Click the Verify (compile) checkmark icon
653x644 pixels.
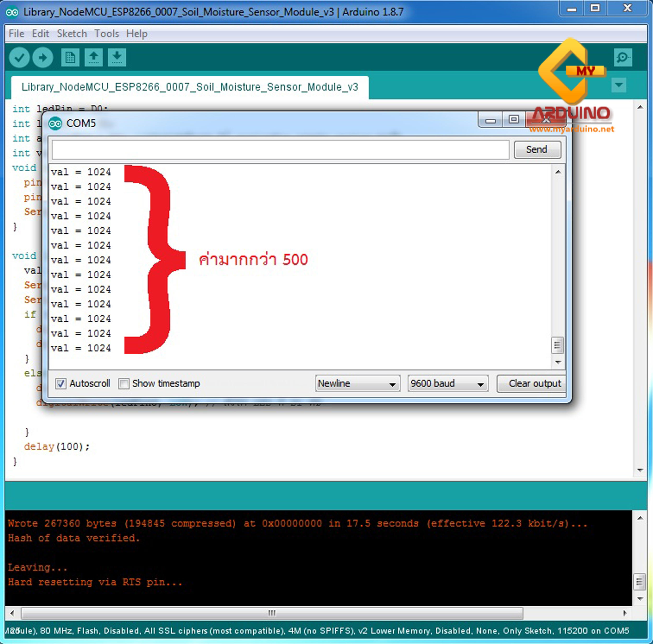coord(19,57)
